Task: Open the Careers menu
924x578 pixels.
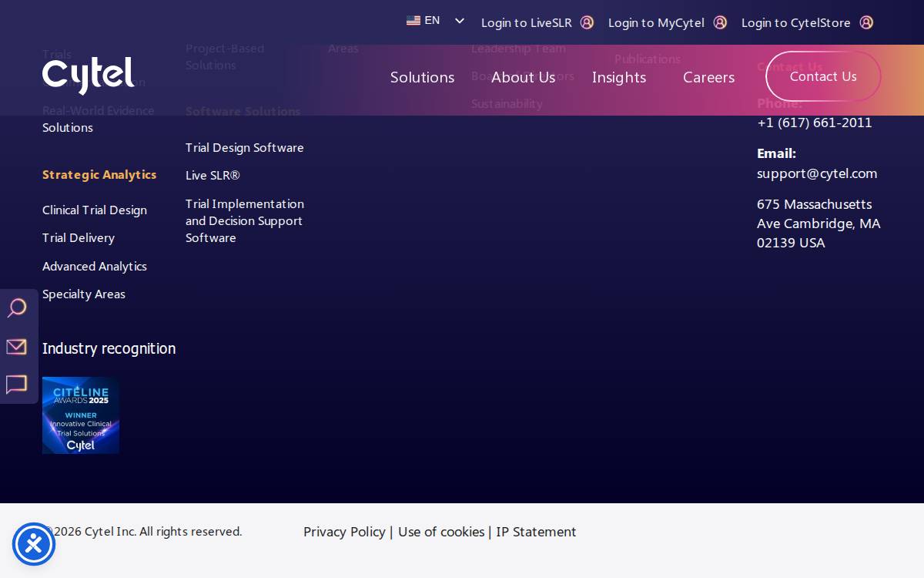Action: coord(708,77)
